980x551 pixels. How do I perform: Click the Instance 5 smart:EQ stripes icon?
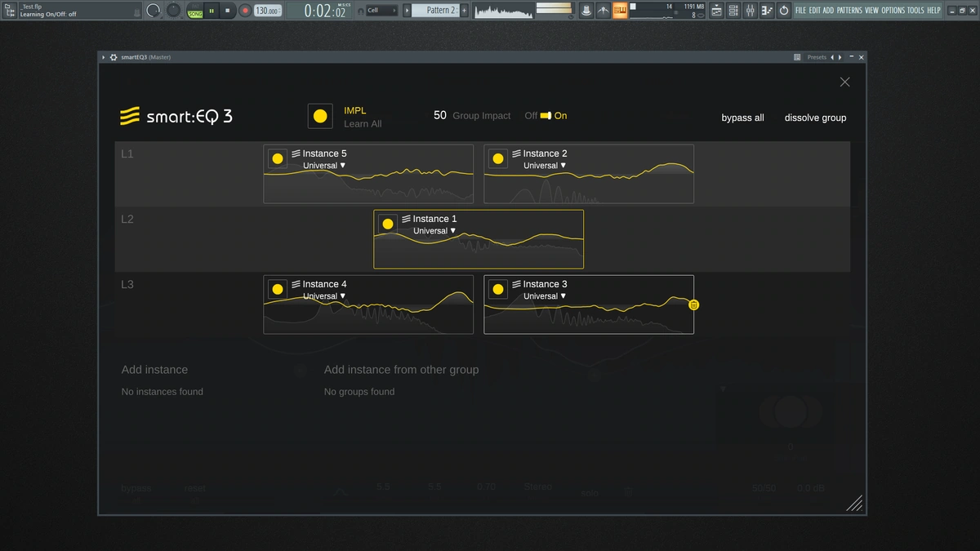tap(296, 153)
